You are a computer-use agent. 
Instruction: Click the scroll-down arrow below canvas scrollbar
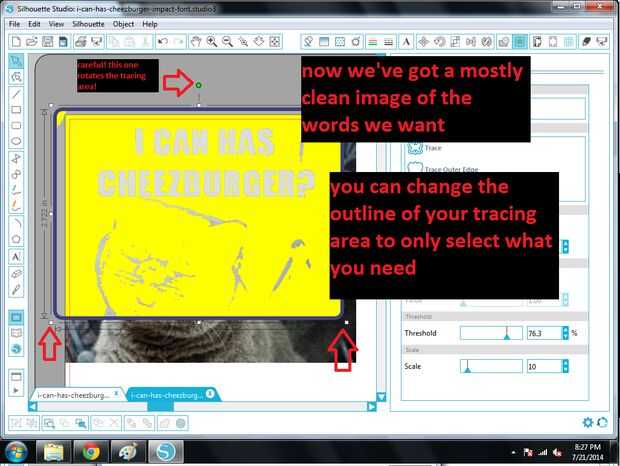[381, 397]
